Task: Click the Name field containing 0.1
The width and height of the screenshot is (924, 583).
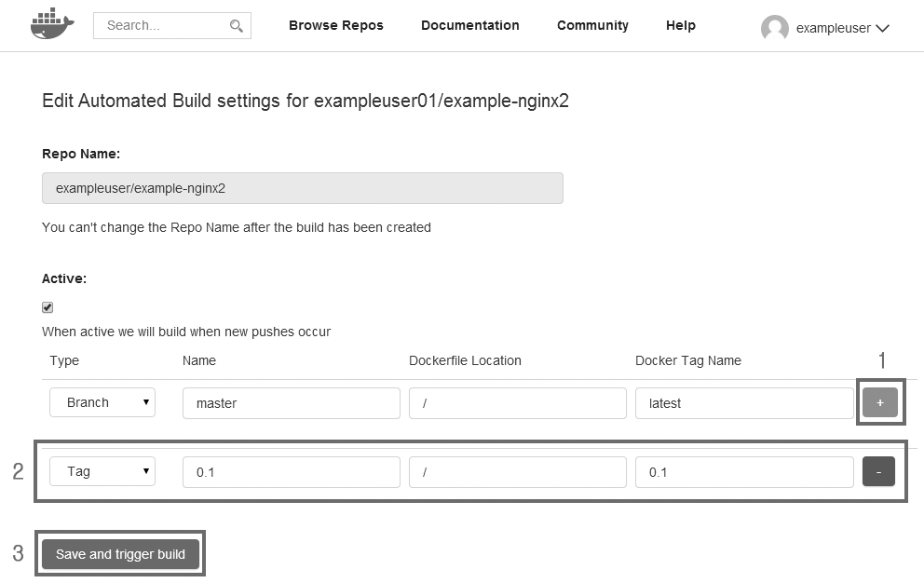Action: 291,472
